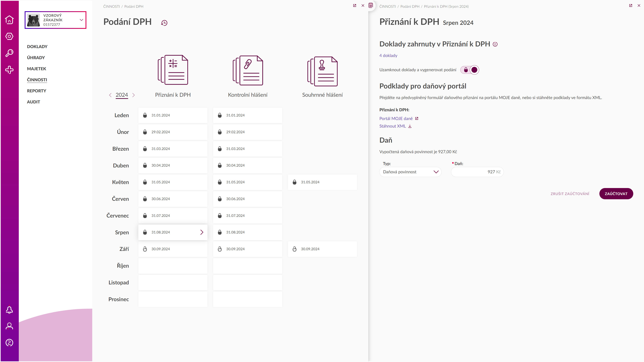Click the empty Prosinec Kontrolní hlášení cell

click(248, 299)
